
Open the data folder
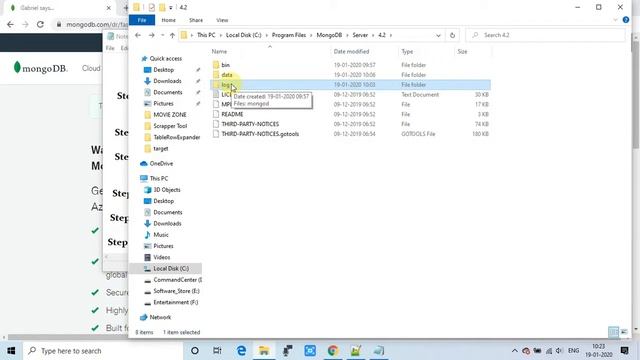[227, 75]
